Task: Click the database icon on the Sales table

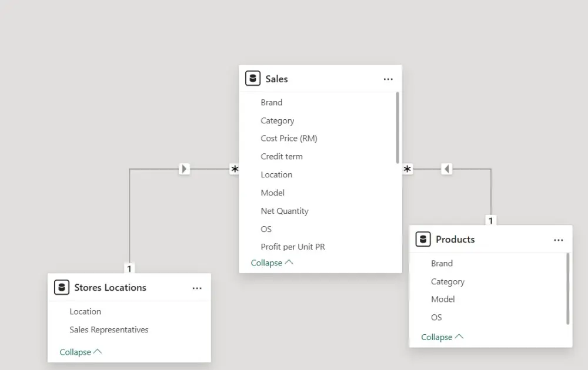Action: 252,78
